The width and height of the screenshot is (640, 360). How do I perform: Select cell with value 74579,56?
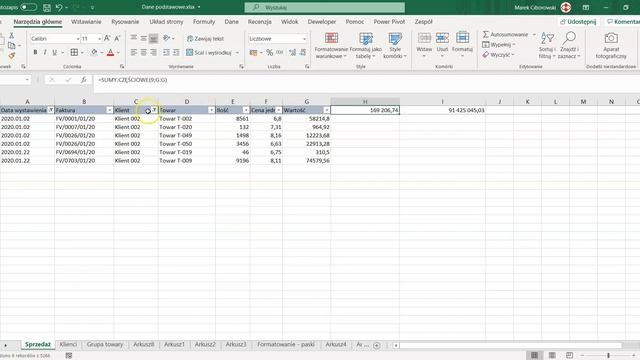[307, 161]
